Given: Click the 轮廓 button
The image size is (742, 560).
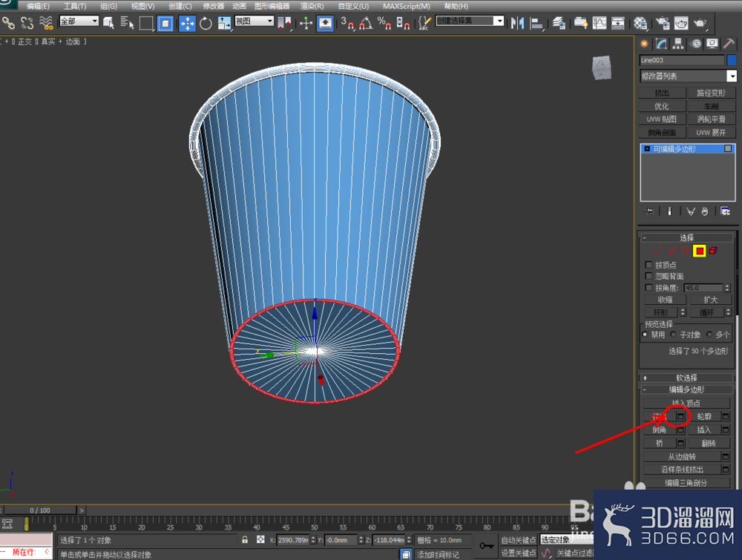Looking at the screenshot, I should pyautogui.click(x=704, y=416).
